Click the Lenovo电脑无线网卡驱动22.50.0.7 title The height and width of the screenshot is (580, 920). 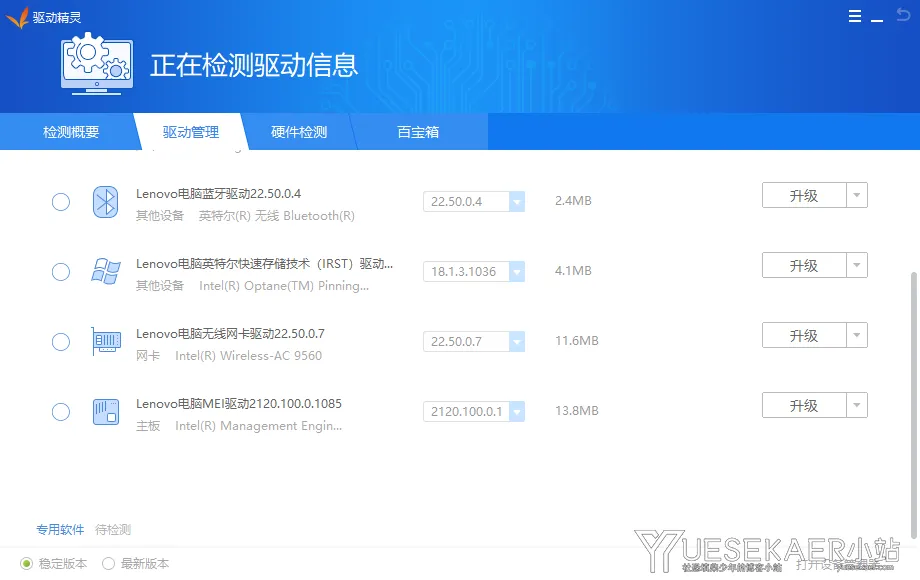pyautogui.click(x=230, y=334)
